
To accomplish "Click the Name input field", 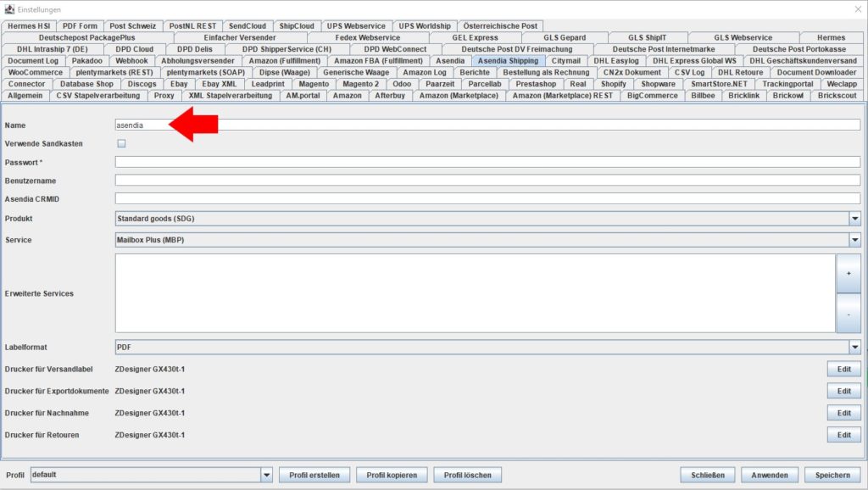I will [x=487, y=125].
